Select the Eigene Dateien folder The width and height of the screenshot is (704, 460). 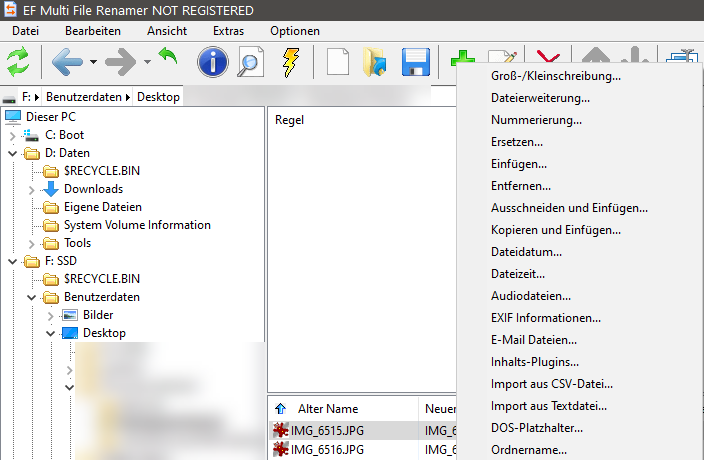coord(103,207)
